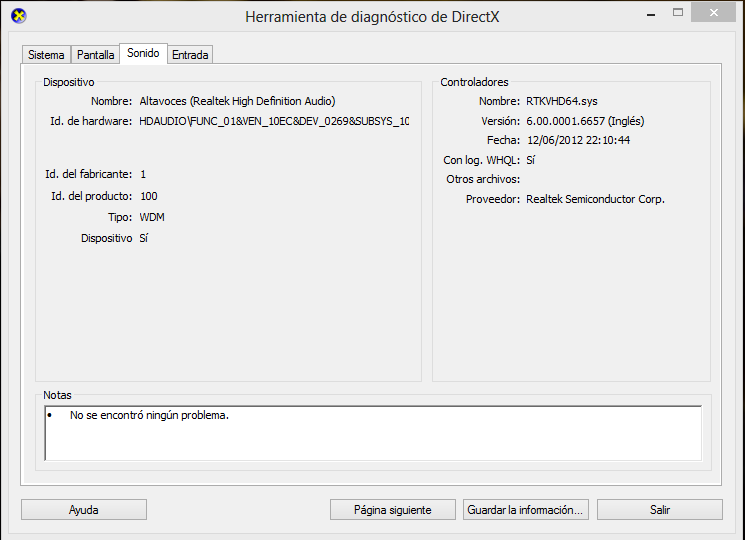The image size is (745, 540).
Task: Click the Ayuda button
Action: pos(84,510)
